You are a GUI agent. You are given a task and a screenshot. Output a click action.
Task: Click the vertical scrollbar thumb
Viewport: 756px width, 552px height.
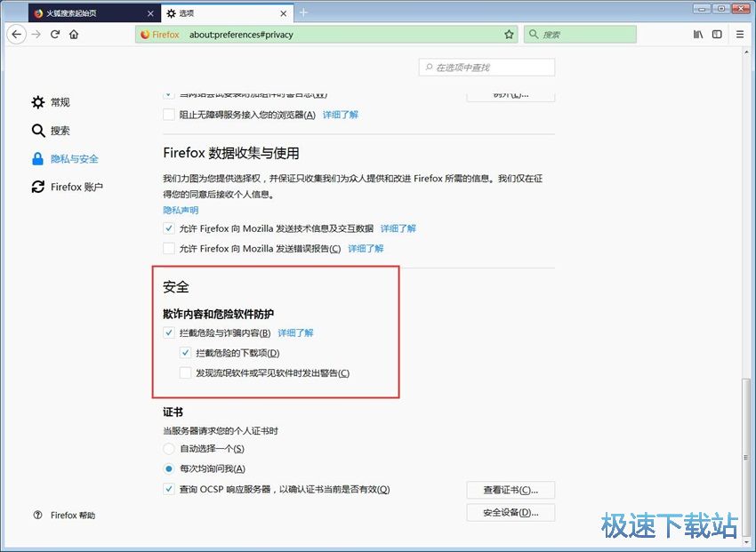click(x=746, y=457)
